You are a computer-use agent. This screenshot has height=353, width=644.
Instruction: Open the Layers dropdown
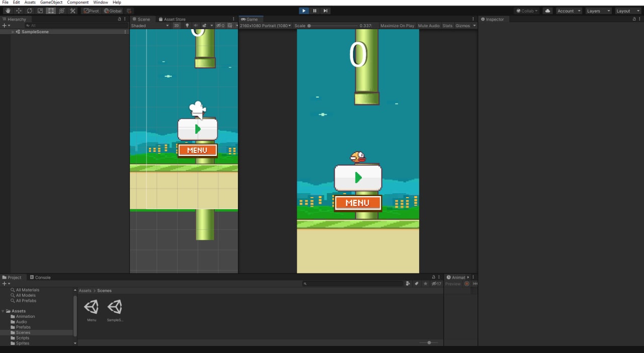598,11
